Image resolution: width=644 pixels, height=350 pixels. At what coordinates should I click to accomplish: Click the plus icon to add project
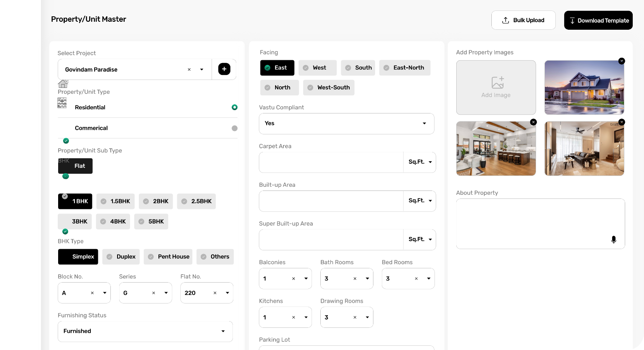[x=224, y=69]
